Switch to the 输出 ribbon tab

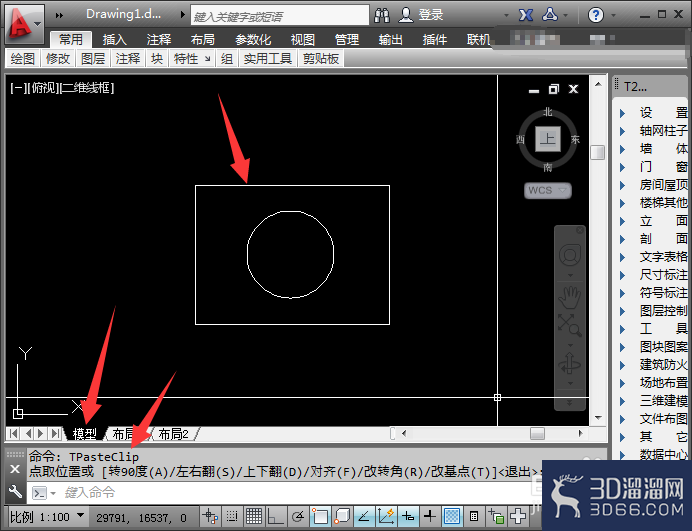(x=391, y=40)
